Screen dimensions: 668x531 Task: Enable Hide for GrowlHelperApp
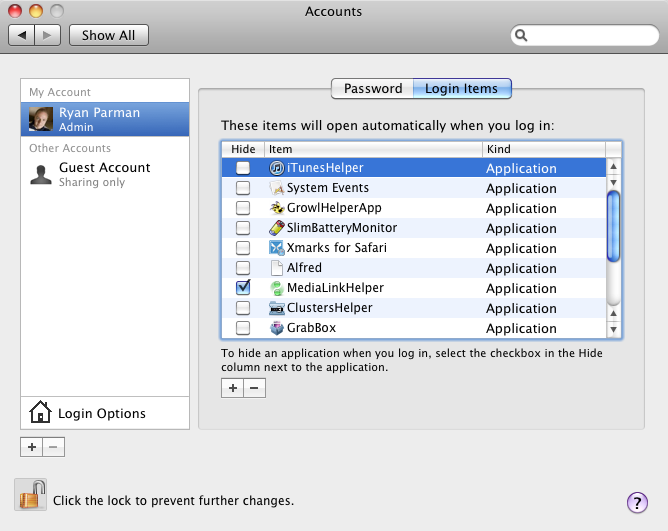243,208
